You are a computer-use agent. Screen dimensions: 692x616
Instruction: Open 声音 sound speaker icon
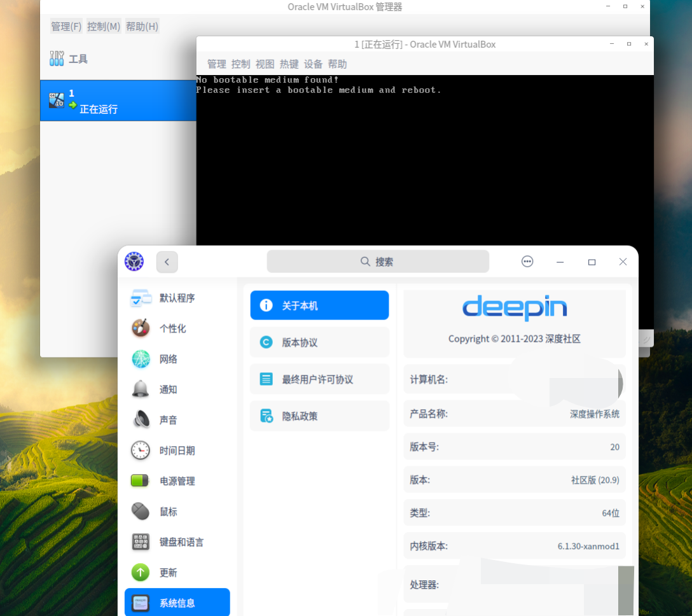(x=141, y=419)
